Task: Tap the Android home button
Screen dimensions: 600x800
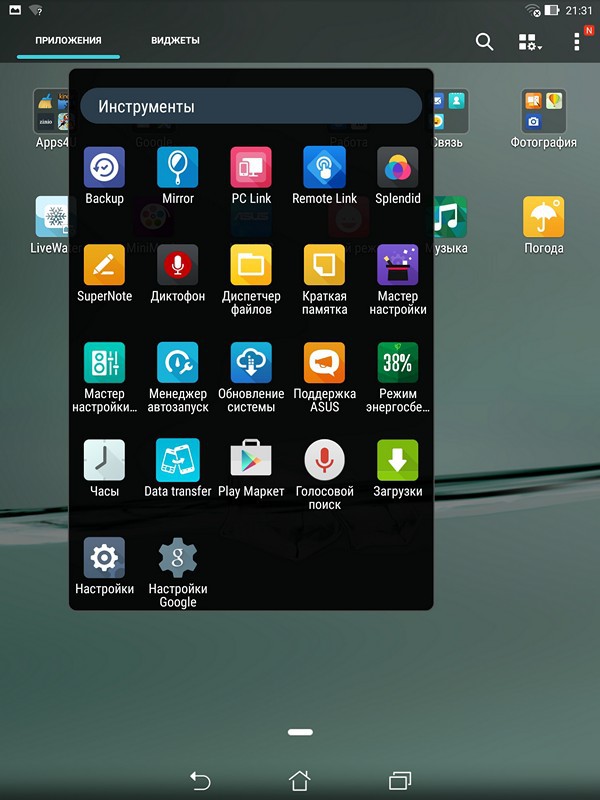Action: (x=300, y=781)
